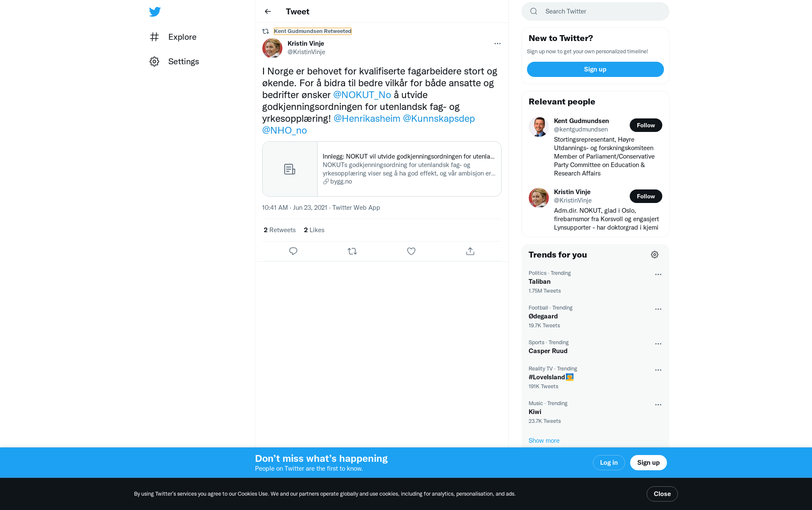The height and width of the screenshot is (510, 812).
Task: Open more options for Kiwi trend
Action: click(x=658, y=405)
